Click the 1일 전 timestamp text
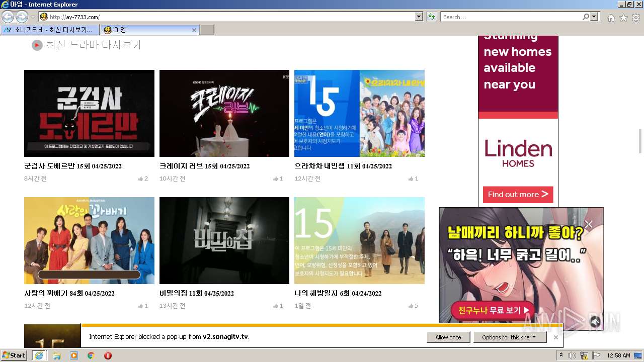Viewport: 644px width, 362px height. [x=302, y=306]
